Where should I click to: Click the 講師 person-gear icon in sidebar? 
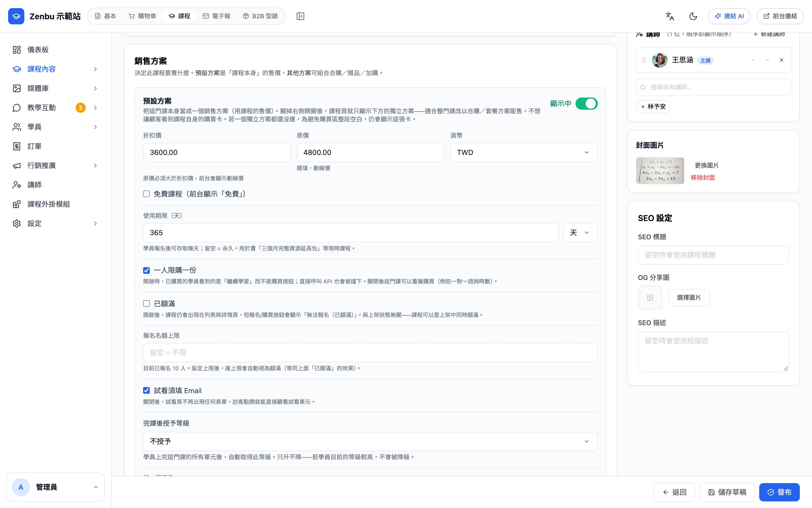(x=17, y=185)
